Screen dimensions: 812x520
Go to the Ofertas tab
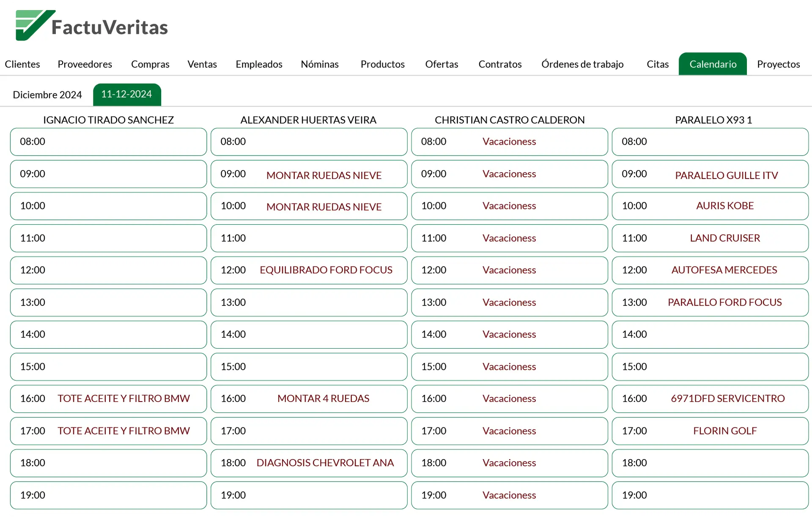(x=442, y=64)
